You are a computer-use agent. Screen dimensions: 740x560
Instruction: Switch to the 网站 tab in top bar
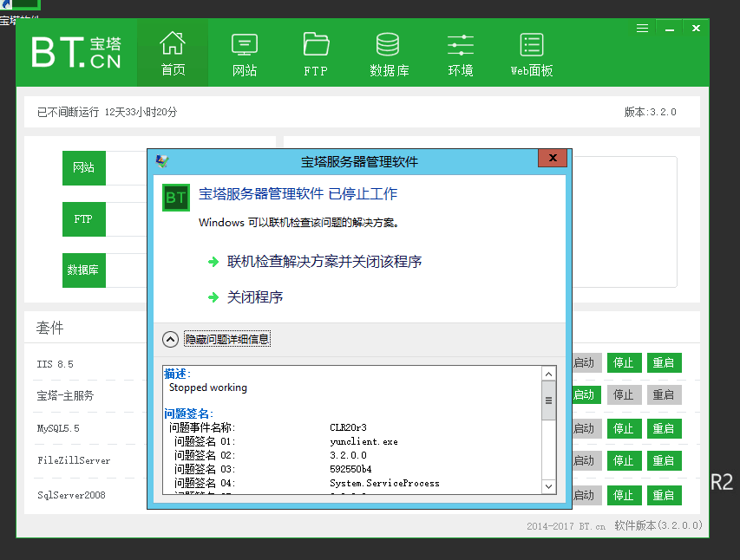pyautogui.click(x=245, y=53)
